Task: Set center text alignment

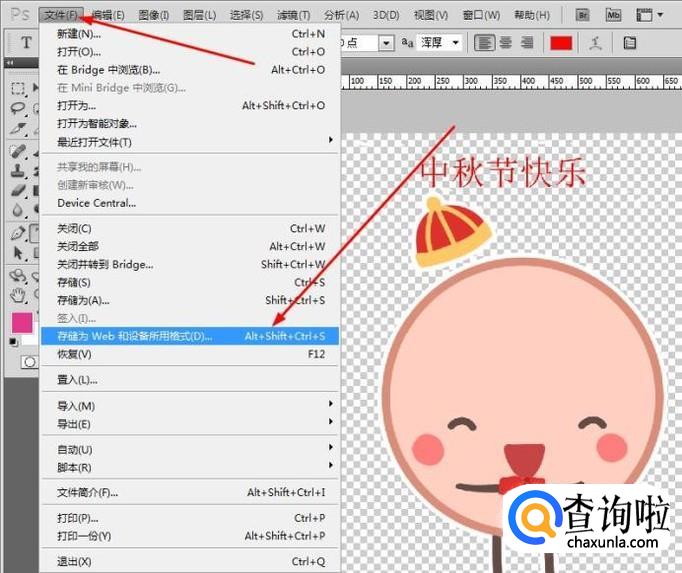Action: (505, 43)
